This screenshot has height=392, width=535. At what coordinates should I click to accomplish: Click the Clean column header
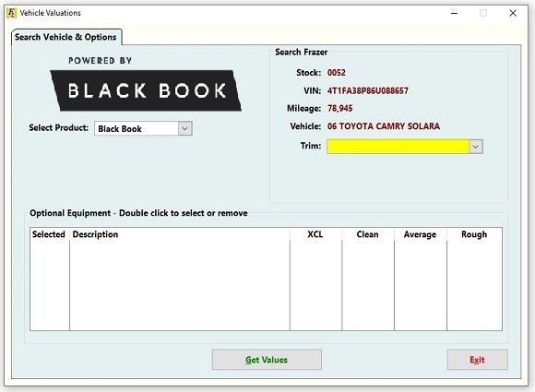(368, 234)
